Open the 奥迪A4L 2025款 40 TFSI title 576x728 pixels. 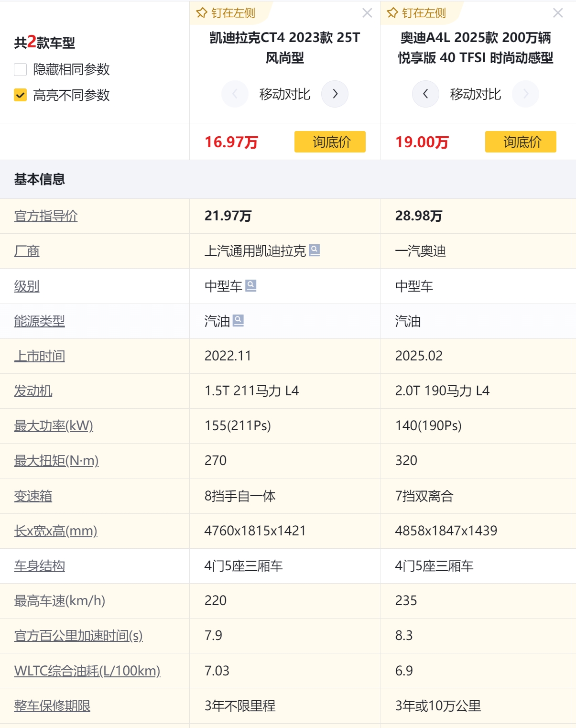pos(476,47)
